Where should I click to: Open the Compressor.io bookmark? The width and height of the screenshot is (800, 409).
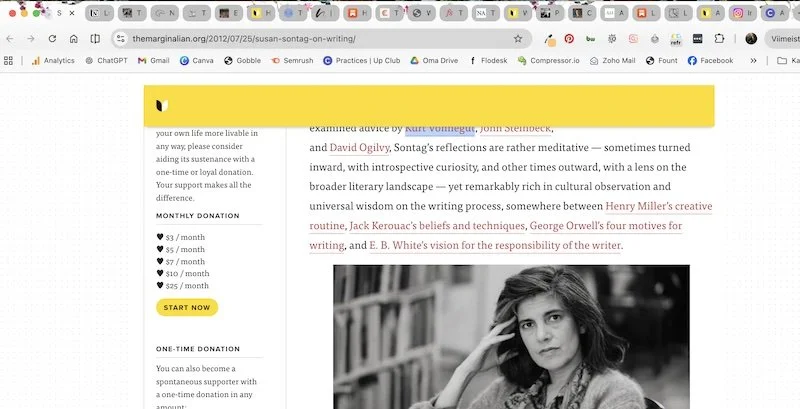pyautogui.click(x=548, y=61)
